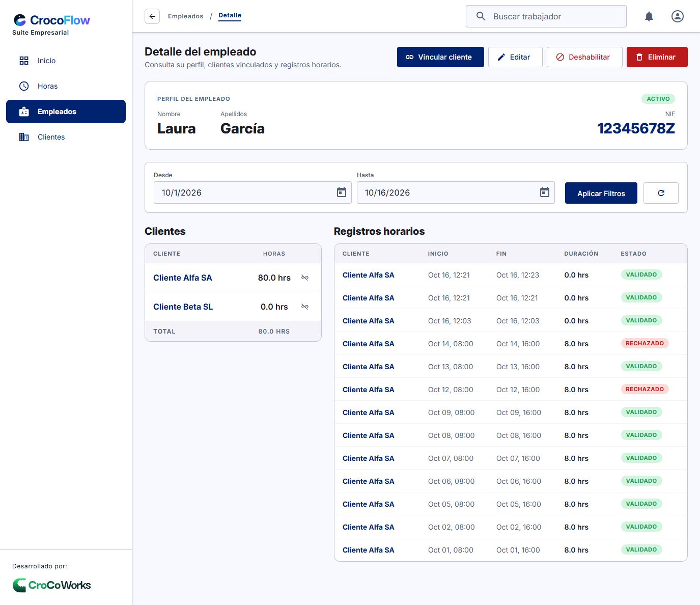
Task: Click the Vincular cliente button
Action: coord(440,57)
